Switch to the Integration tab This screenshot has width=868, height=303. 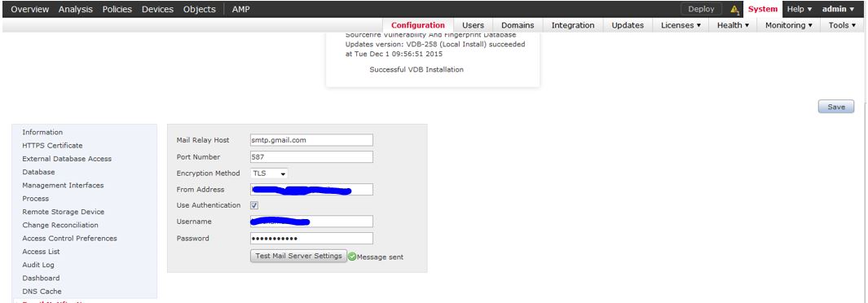click(573, 25)
